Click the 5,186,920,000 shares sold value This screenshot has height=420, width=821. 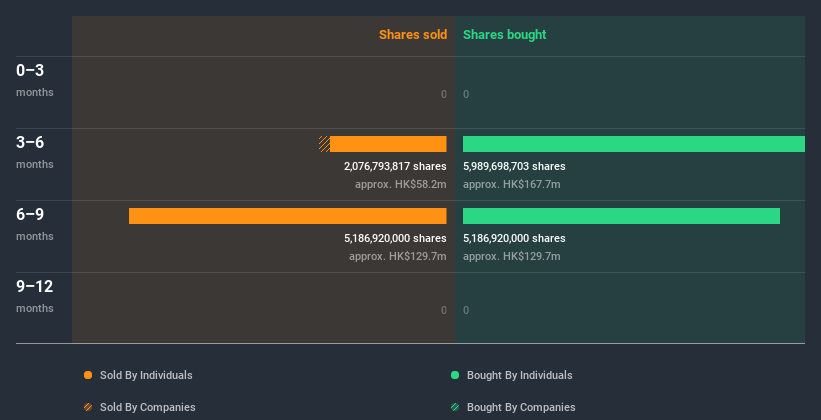coord(395,238)
